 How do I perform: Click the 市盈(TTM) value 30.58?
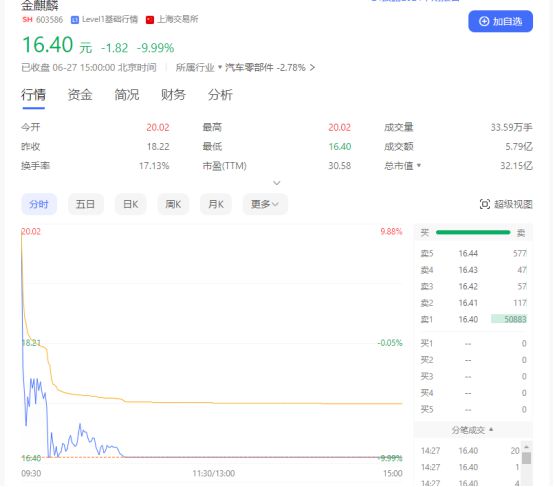[x=340, y=165]
